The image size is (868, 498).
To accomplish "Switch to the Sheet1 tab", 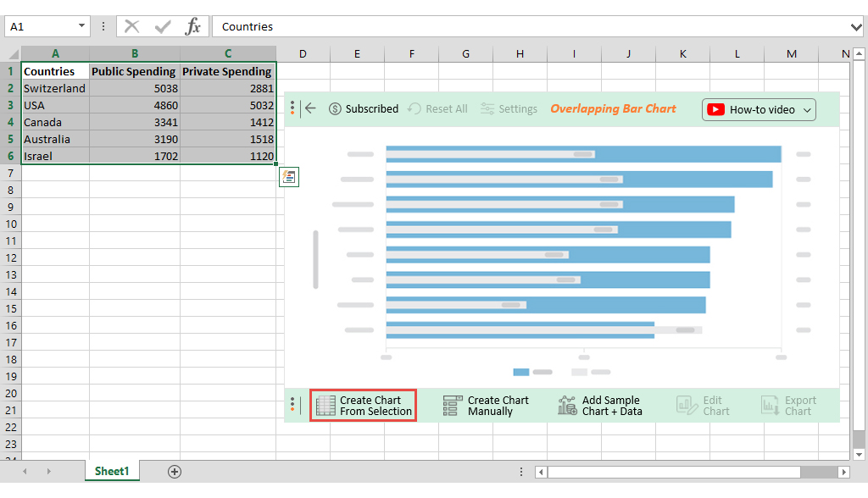I will click(x=111, y=470).
